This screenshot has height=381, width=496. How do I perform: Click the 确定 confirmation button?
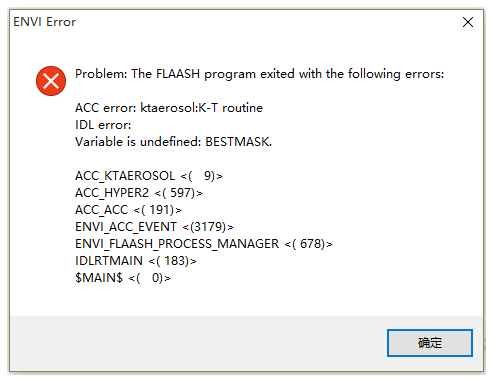pos(430,343)
